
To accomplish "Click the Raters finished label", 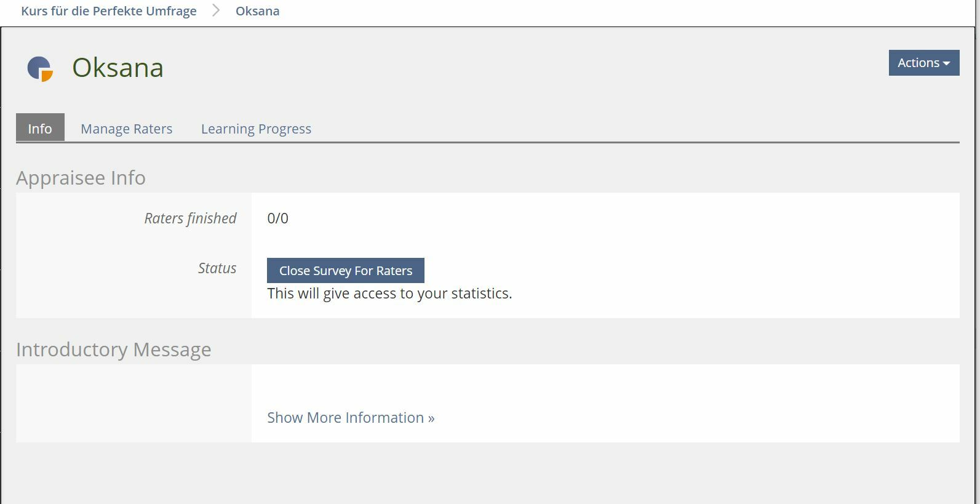I will click(x=190, y=218).
